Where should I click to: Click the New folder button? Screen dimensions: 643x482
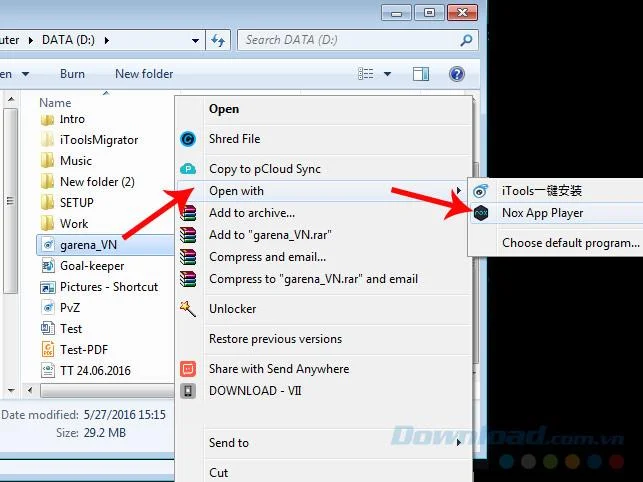pos(144,74)
